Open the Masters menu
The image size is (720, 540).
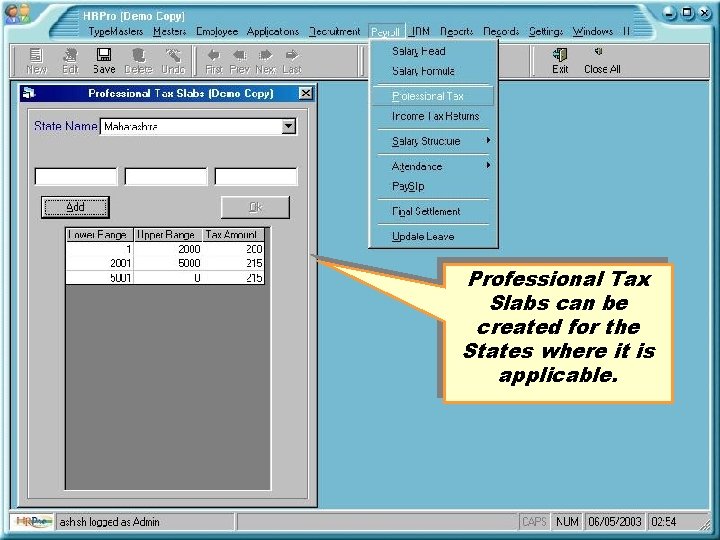[169, 31]
